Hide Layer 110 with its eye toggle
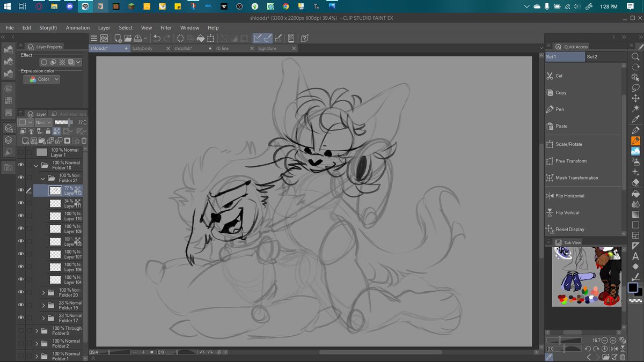644x362 pixels. pyautogui.click(x=20, y=215)
